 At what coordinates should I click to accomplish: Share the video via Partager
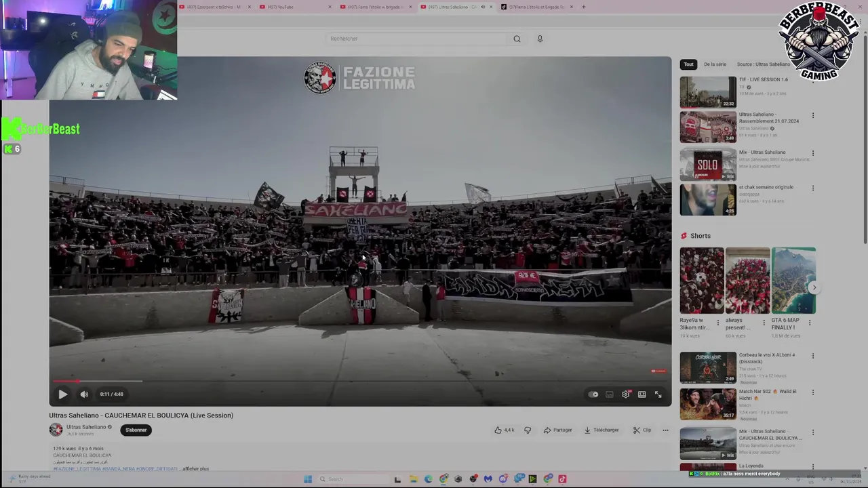pos(557,430)
